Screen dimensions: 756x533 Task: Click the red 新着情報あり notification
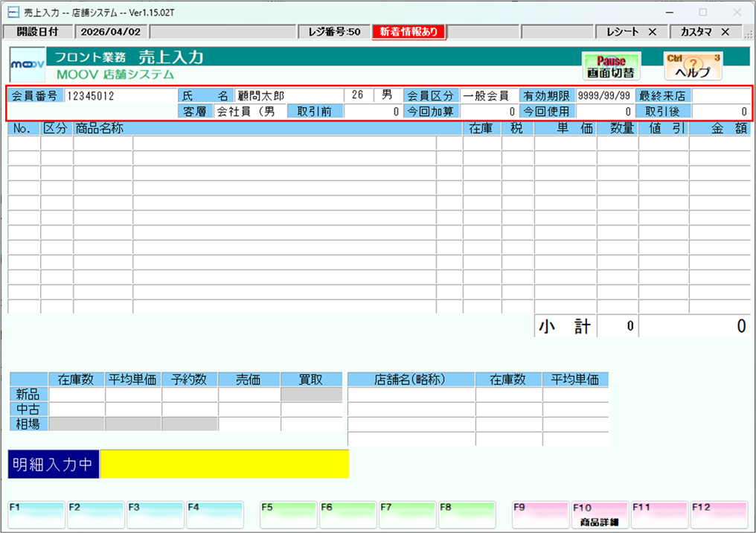[409, 32]
